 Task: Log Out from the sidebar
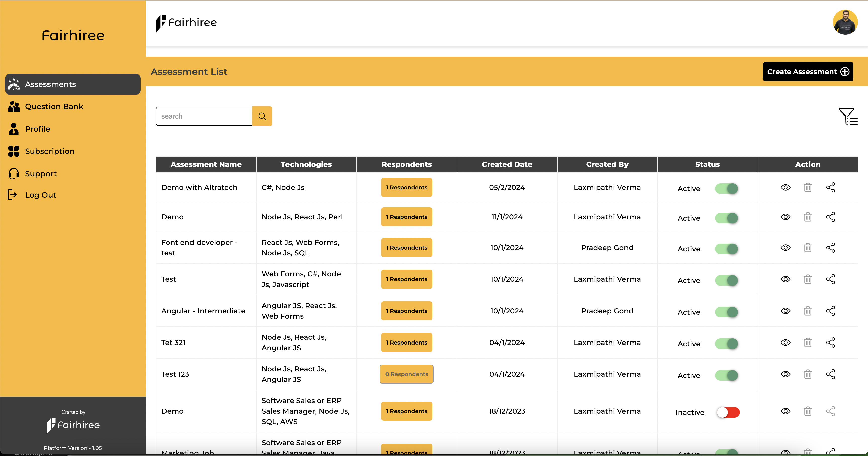pyautogui.click(x=40, y=195)
